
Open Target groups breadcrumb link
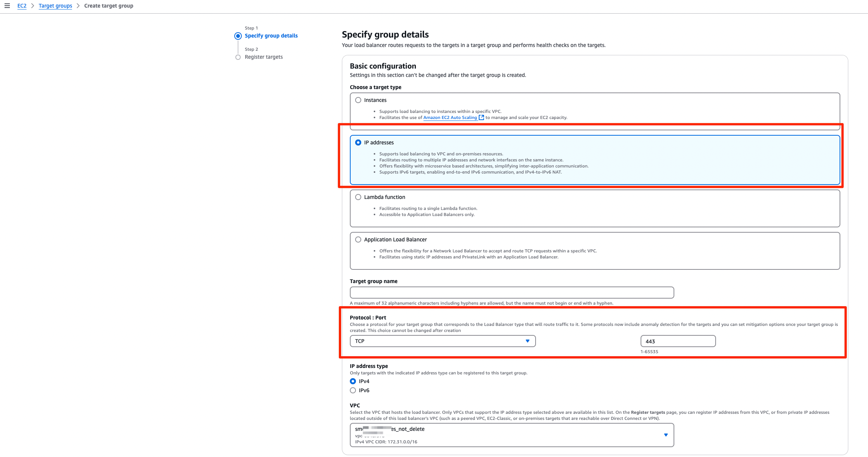pyautogui.click(x=55, y=6)
